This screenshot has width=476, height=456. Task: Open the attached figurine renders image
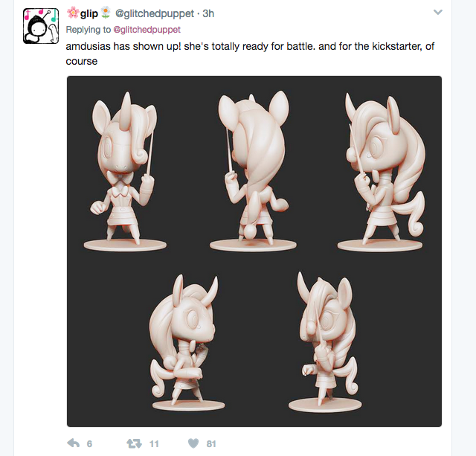pyautogui.click(x=254, y=251)
